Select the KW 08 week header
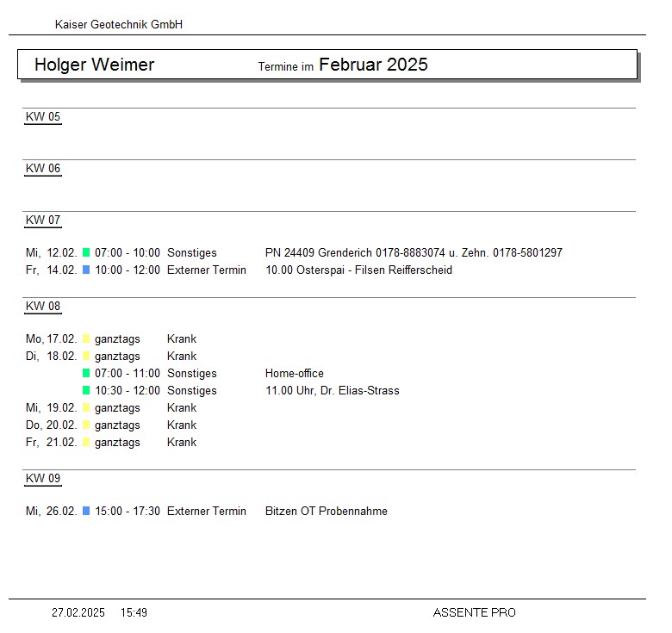The width and height of the screenshot is (672, 633). (43, 307)
